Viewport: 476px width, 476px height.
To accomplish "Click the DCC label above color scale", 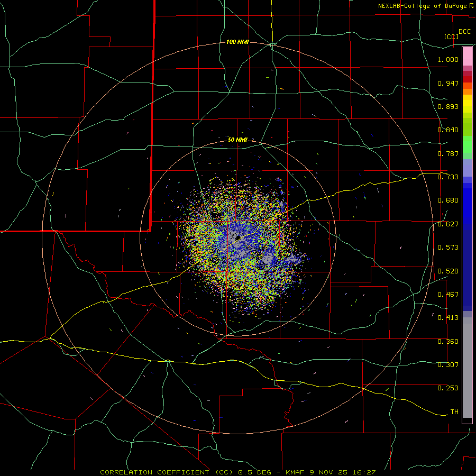I will 464,32.
